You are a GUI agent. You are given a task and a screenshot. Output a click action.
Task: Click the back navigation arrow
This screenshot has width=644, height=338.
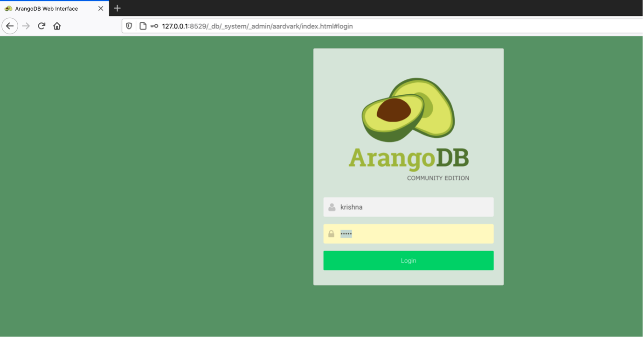(x=10, y=26)
